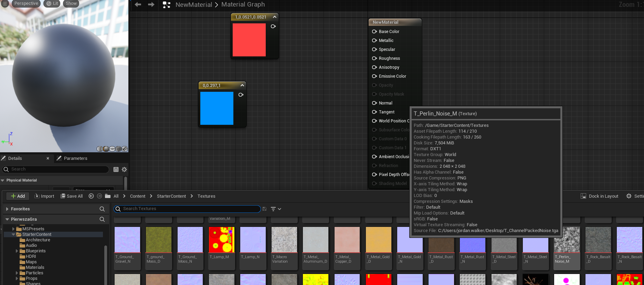Open the Perspective viewport menu
The image size is (644, 285).
tap(26, 3)
